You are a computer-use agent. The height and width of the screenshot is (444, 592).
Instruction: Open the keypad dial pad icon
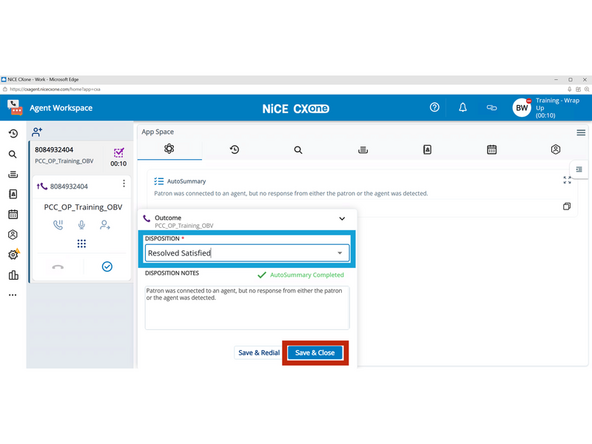coord(82,244)
